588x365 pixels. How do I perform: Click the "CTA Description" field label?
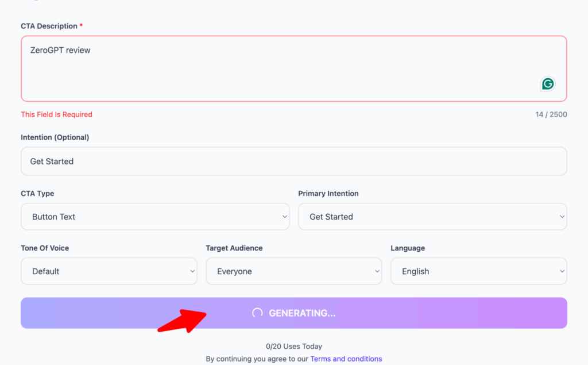click(x=49, y=26)
